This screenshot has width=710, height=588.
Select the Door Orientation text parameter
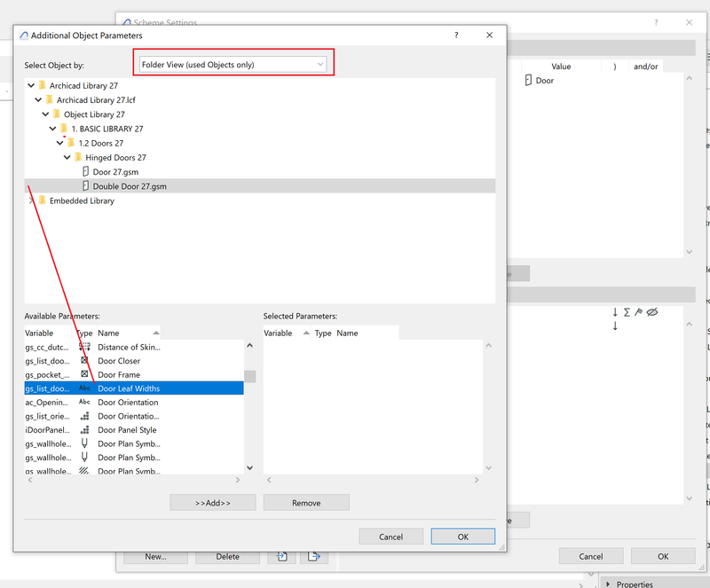[134, 403]
